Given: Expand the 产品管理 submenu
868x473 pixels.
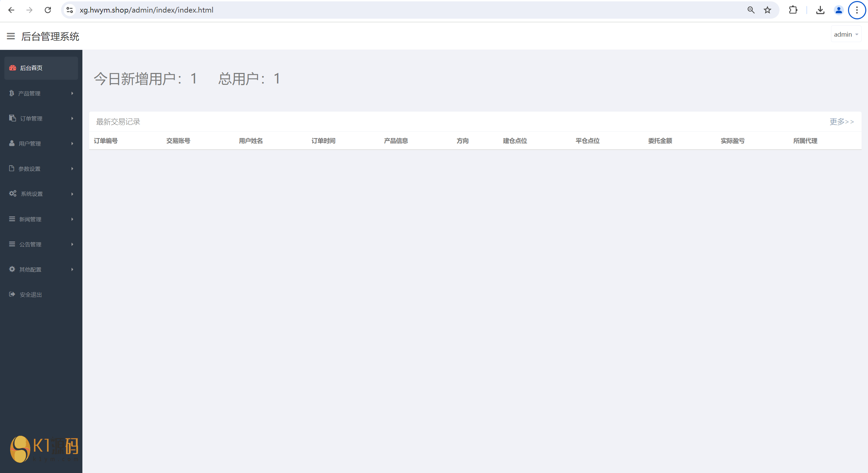Looking at the screenshot, I should pyautogui.click(x=41, y=93).
